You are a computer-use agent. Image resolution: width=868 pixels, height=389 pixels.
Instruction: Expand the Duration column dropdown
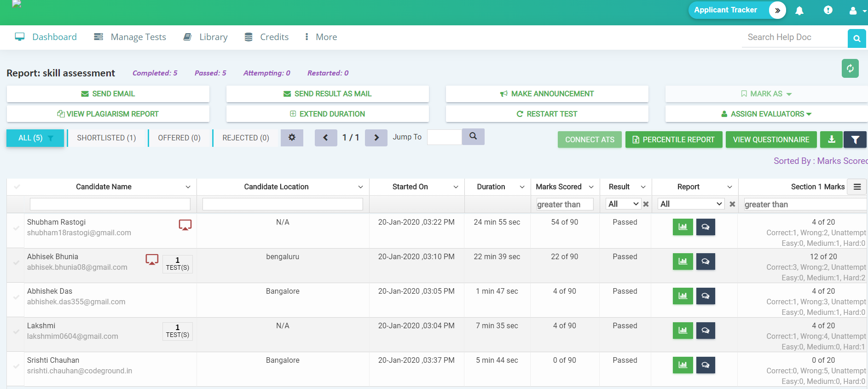(522, 187)
